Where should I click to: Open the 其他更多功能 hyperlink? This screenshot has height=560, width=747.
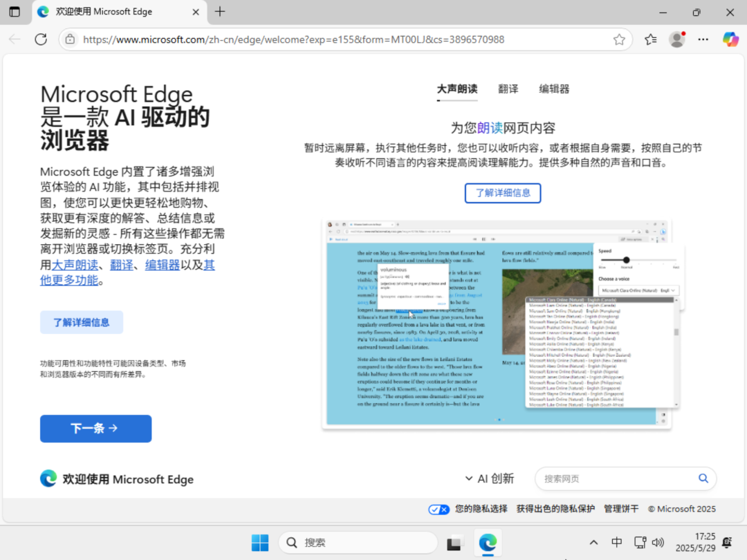69,280
